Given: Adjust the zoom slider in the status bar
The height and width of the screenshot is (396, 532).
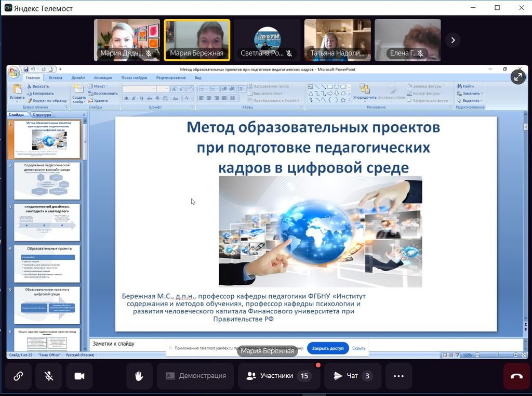Looking at the screenshot, I should pyautogui.click(x=498, y=354).
